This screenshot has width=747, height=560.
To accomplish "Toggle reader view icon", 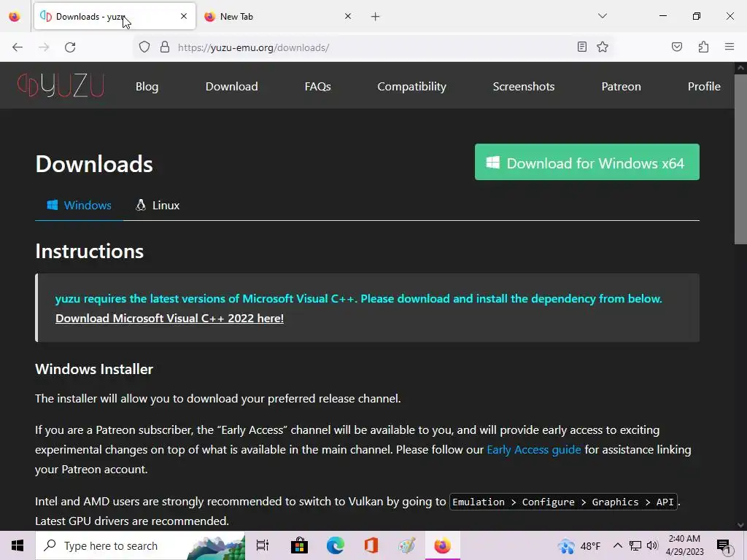I will (581, 47).
